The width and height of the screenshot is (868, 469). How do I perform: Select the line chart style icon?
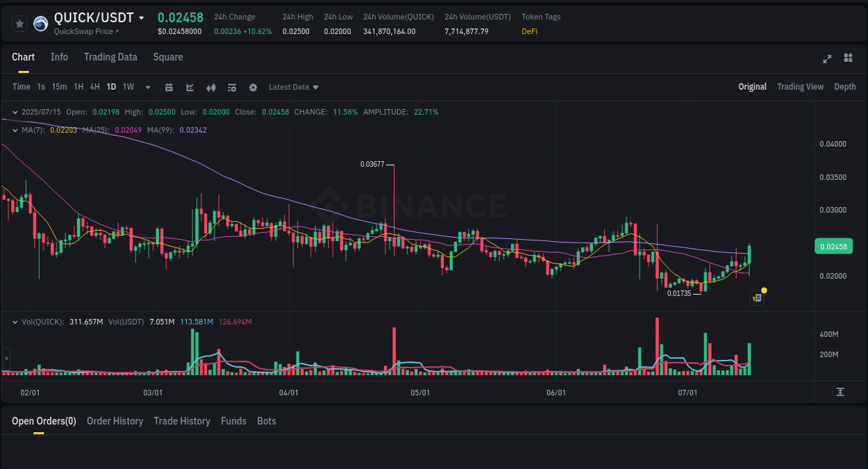(189, 87)
